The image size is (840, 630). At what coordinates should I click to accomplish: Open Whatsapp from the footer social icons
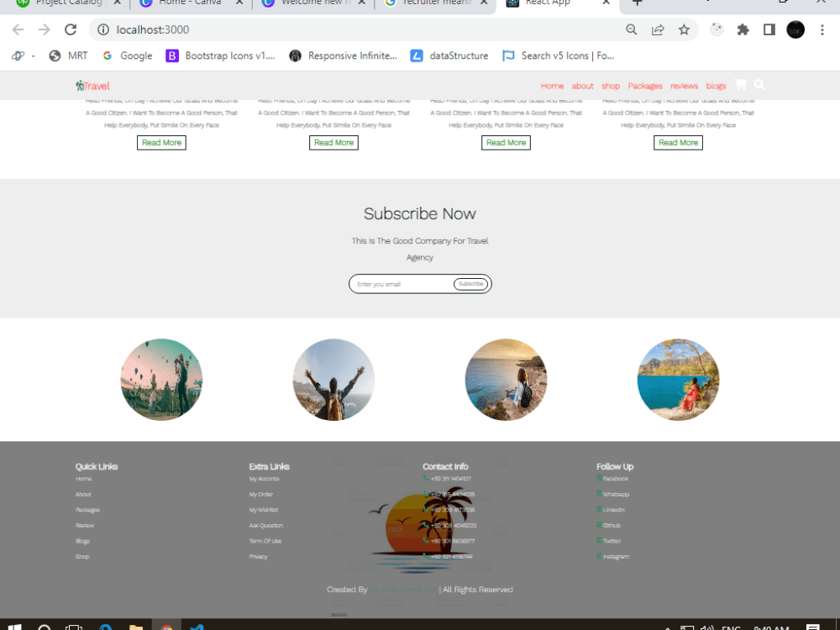616,494
